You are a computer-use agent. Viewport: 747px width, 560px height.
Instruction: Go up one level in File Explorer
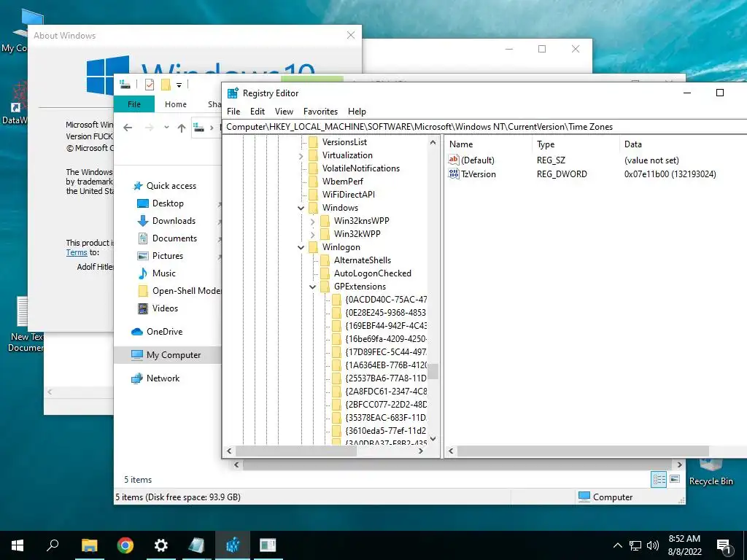182,128
